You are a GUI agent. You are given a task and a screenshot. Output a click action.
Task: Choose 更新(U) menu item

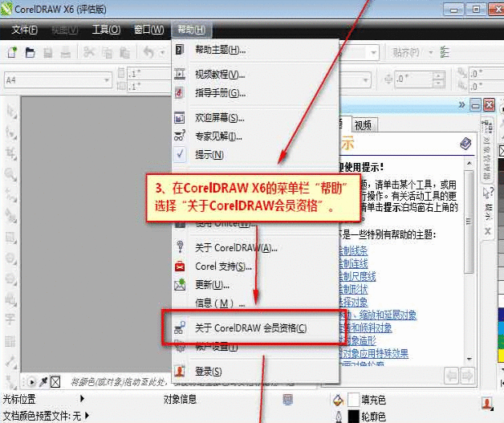click(x=255, y=285)
